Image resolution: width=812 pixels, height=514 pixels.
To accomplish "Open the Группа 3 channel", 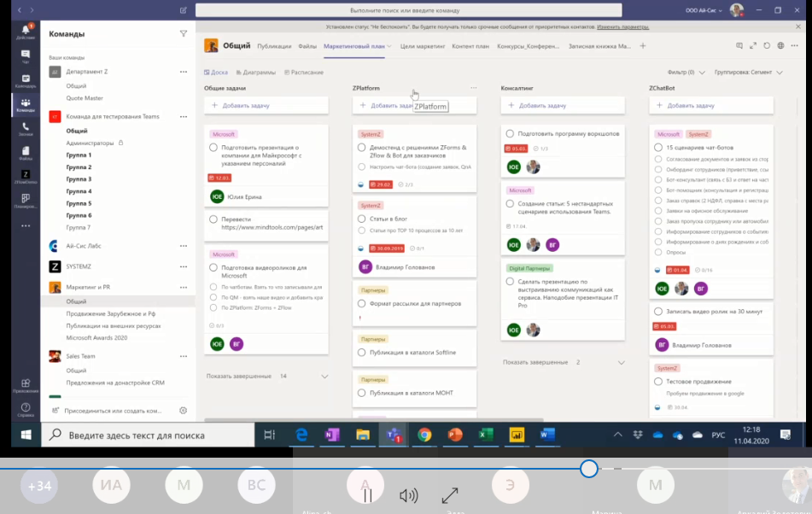I will pos(79,179).
